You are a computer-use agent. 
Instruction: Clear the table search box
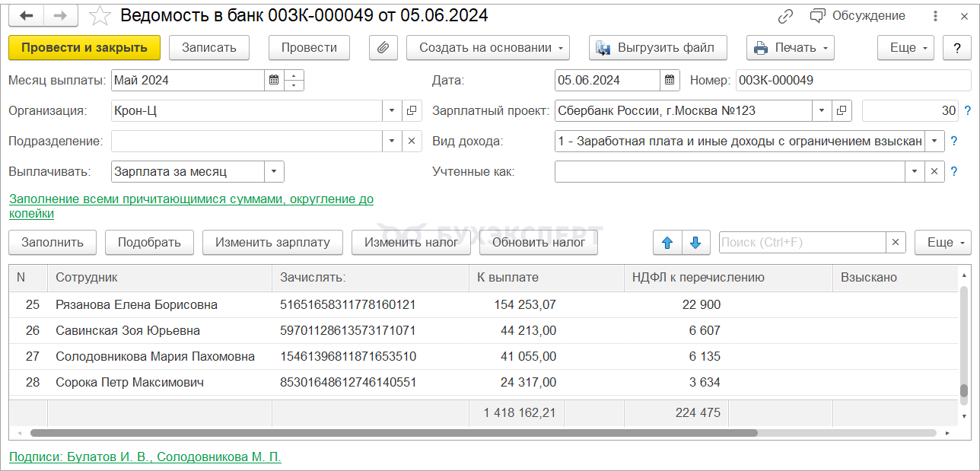pos(896,243)
